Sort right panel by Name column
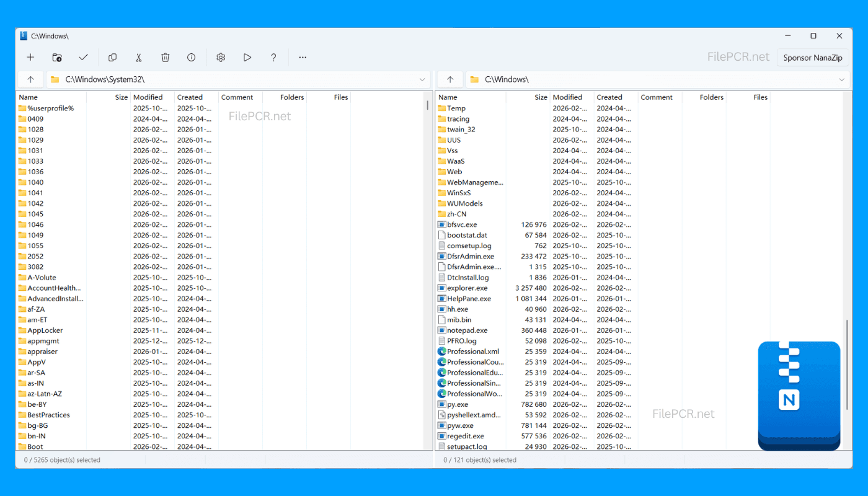Screen dimensions: 868x496 (471, 97)
